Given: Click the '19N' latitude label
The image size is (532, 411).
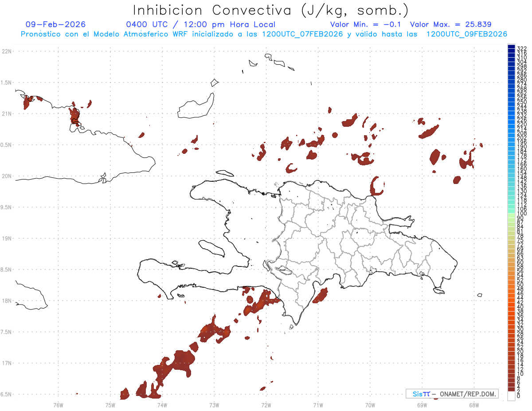Looking at the screenshot, I should [7, 239].
